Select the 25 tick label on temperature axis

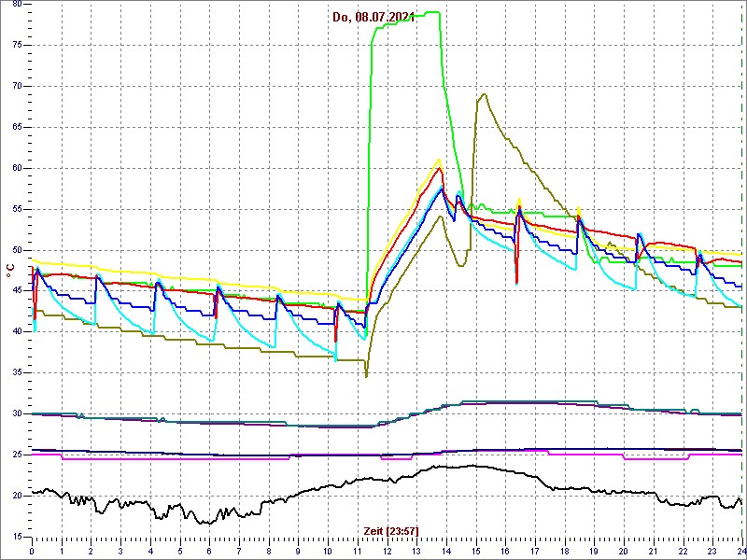(17, 455)
